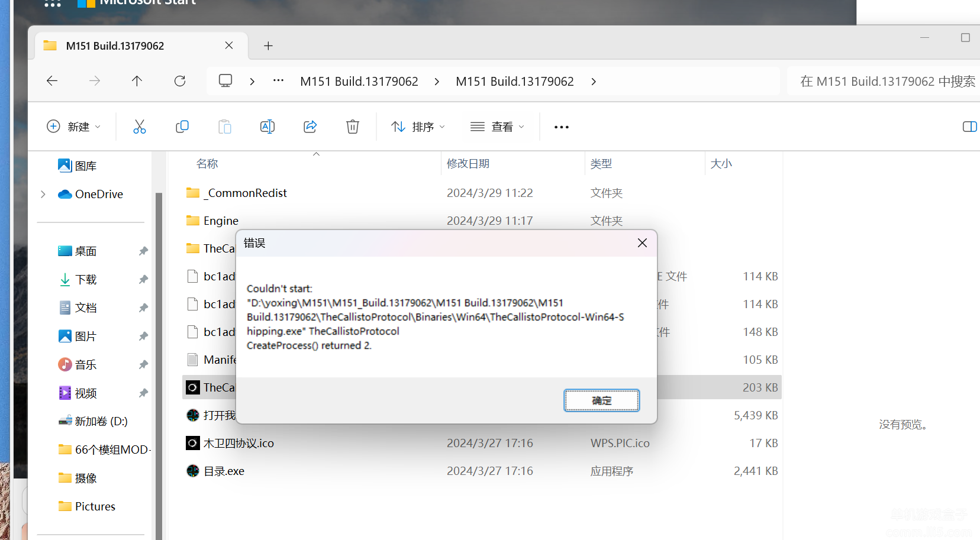Select the file row showing 5,439 KB
The image size is (980, 540).
[x=482, y=415]
